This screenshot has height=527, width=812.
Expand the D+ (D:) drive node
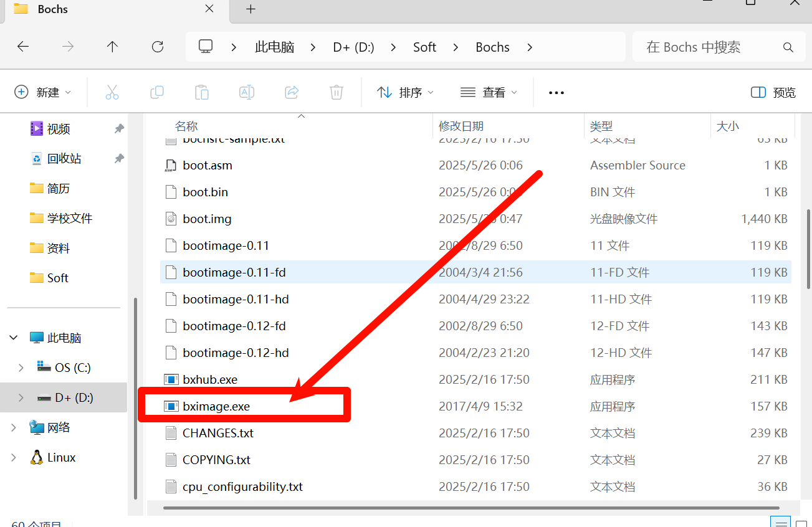coord(21,397)
